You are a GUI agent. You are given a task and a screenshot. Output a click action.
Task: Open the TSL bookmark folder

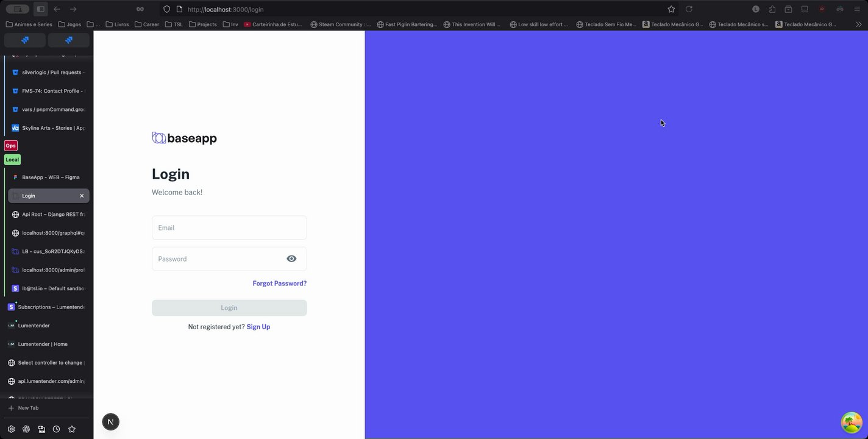click(174, 24)
